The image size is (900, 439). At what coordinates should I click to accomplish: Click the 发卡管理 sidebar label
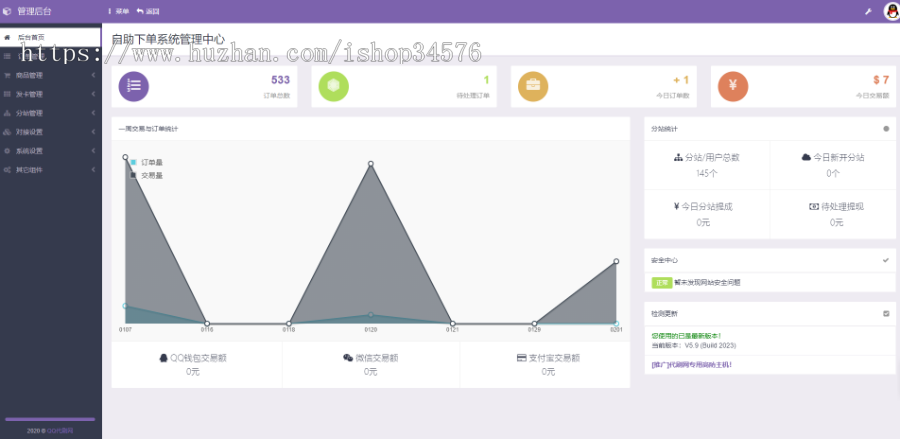[x=29, y=94]
